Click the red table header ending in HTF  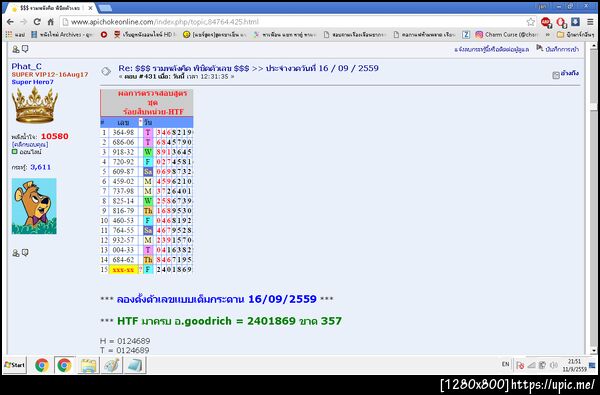tap(147, 103)
